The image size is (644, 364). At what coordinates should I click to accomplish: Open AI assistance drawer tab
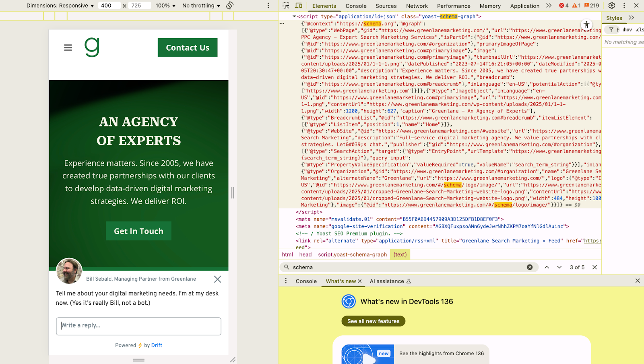(x=390, y=281)
